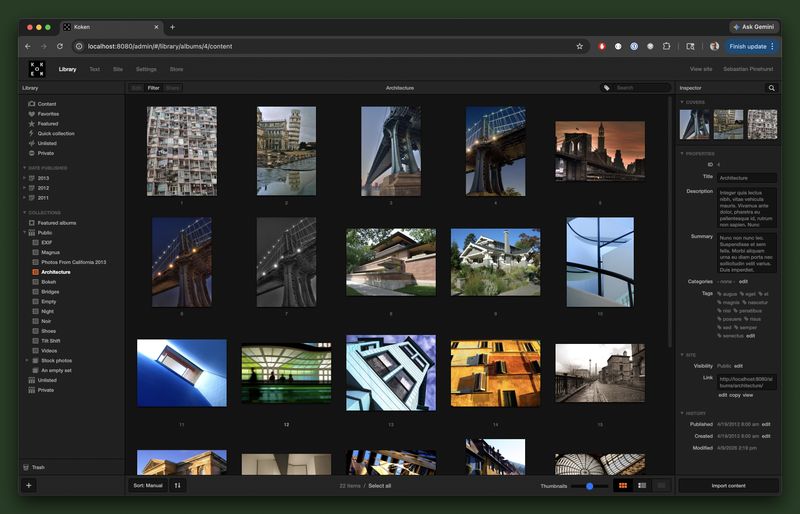This screenshot has height=514, width=800.
Task: Open the Tilt Shift album
Action: point(51,341)
